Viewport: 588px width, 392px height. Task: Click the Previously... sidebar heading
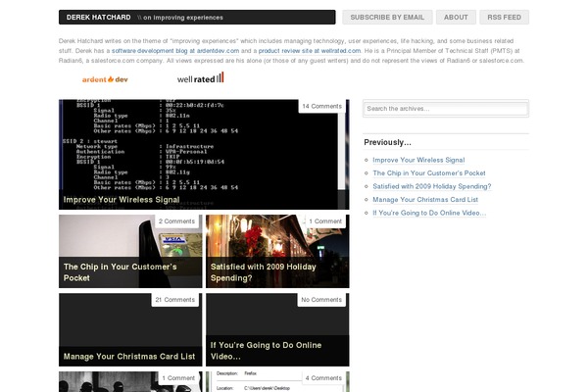pos(387,142)
